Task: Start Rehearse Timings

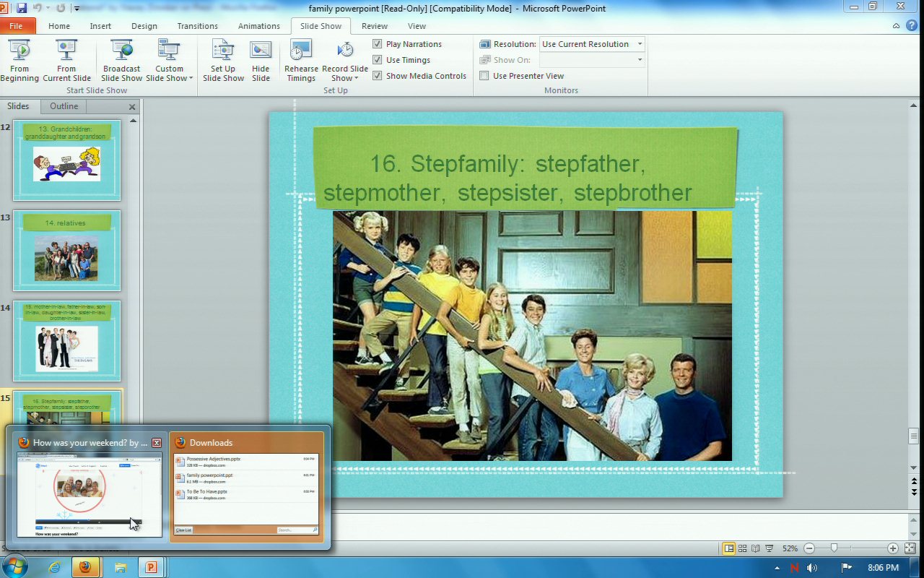Action: click(x=301, y=61)
